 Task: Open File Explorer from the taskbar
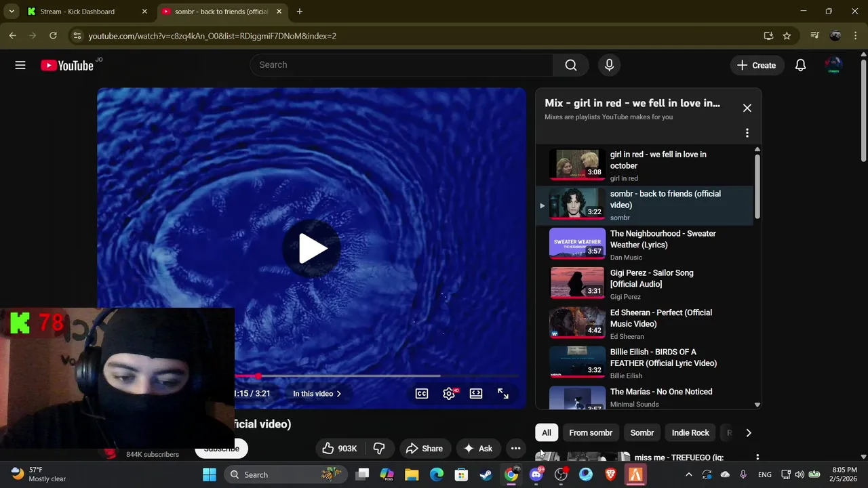tap(412, 475)
